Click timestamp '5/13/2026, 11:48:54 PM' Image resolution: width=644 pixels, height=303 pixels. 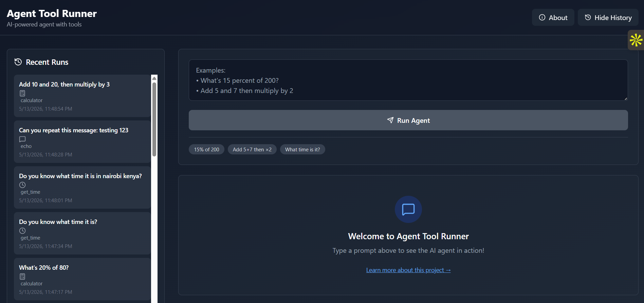pos(45,109)
